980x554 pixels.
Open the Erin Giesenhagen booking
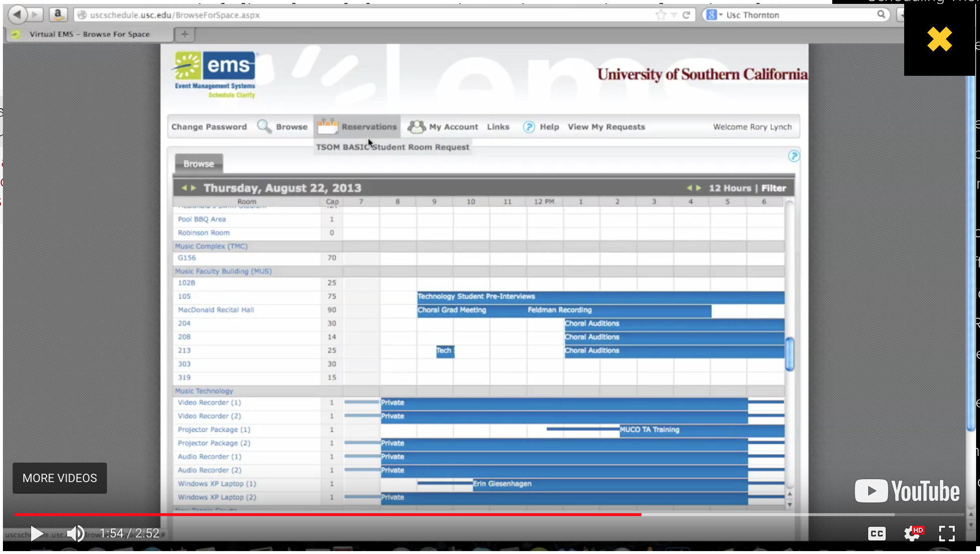pyautogui.click(x=610, y=484)
